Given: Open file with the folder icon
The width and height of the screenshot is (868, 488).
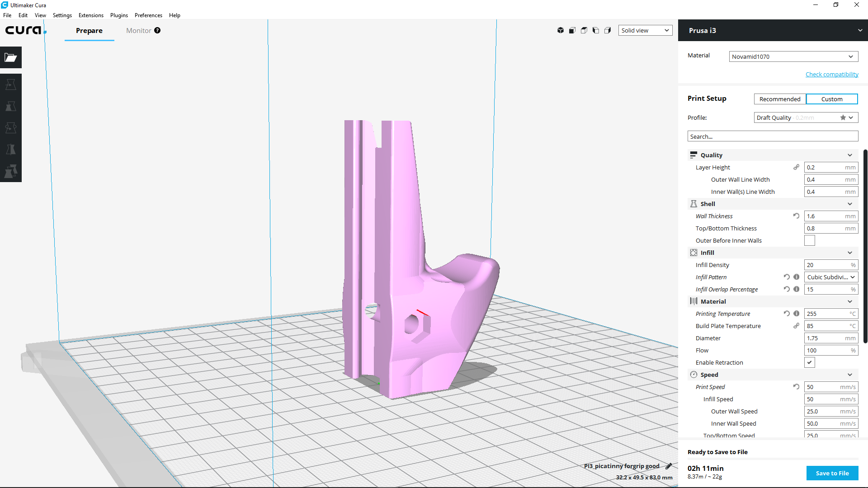Looking at the screenshot, I should pos(11,57).
